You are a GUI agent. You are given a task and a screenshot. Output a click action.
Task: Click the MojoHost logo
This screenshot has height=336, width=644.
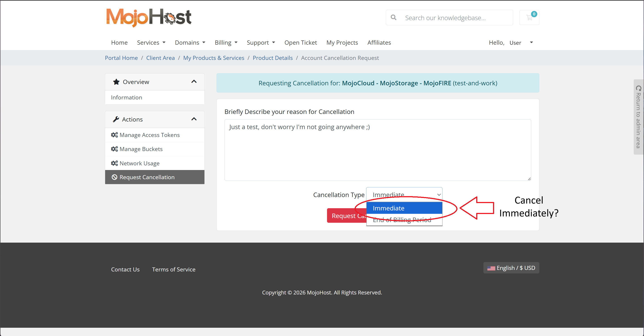(x=149, y=17)
